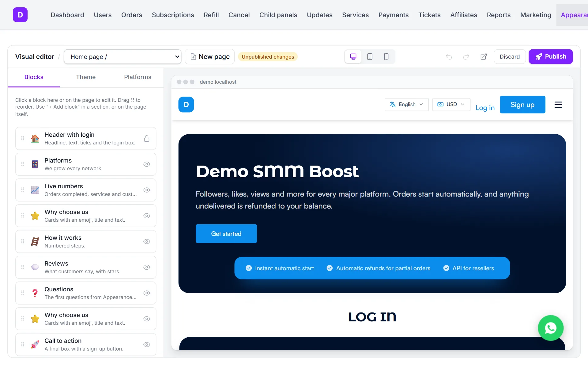Click the undo arrow icon
Image resolution: width=588 pixels, height=368 pixels.
[x=449, y=57]
